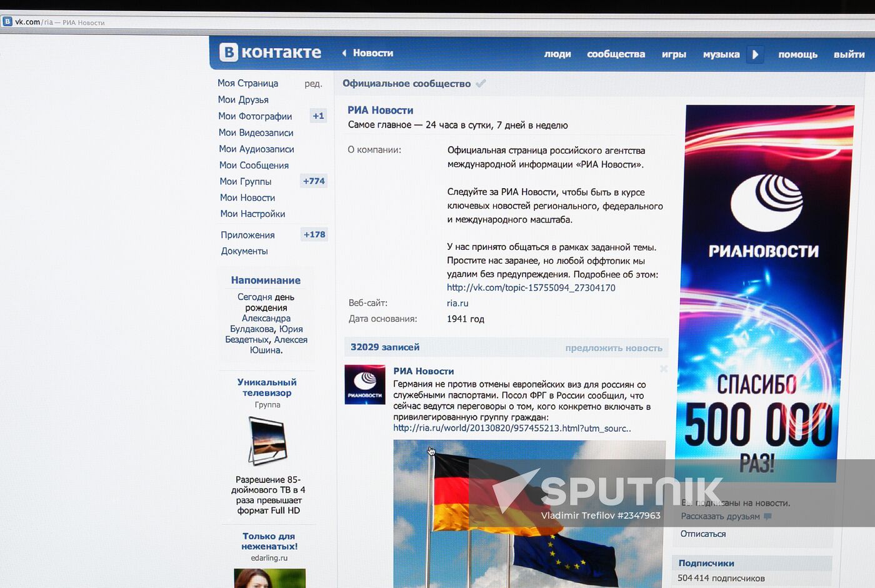
Task: Click Отписаться to unsubscribe
Action: tap(703, 534)
